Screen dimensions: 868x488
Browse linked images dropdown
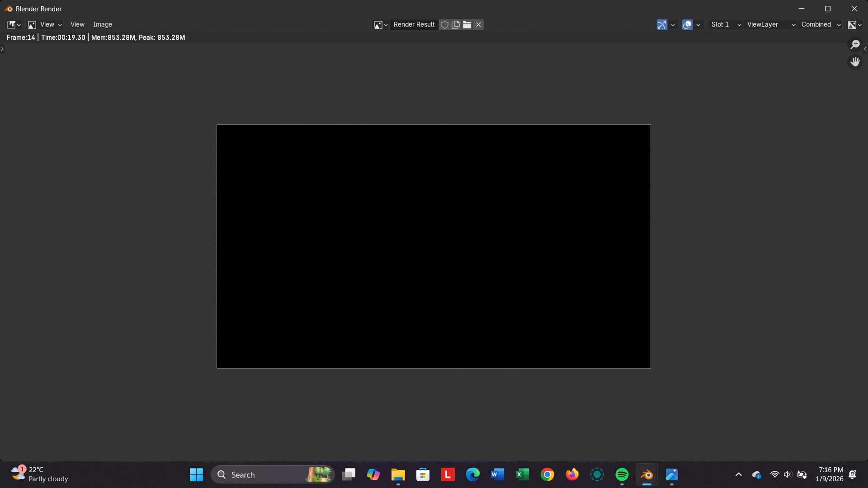click(380, 24)
